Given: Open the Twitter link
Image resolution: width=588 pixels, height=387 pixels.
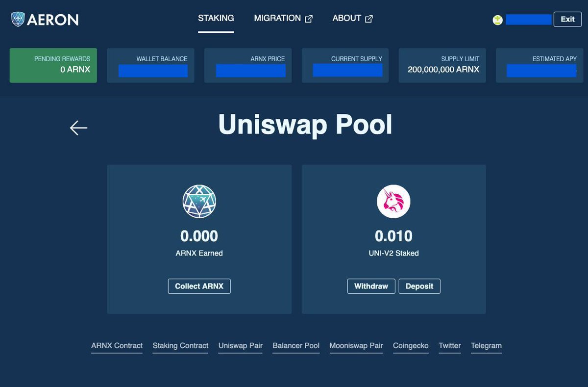Looking at the screenshot, I should pos(450,346).
